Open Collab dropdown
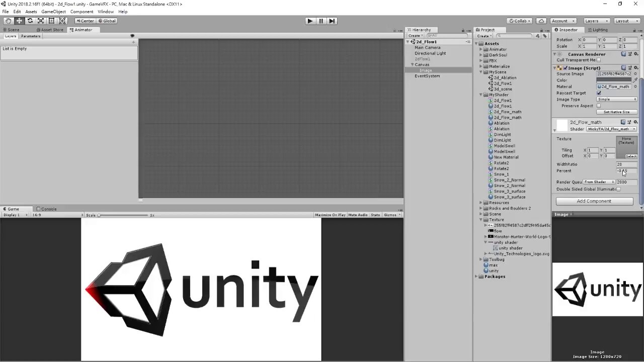 pyautogui.click(x=520, y=21)
